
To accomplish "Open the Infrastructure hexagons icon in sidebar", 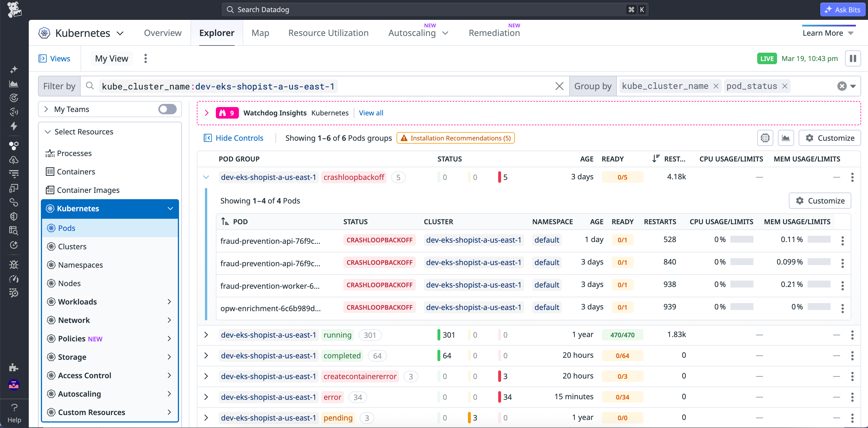I will [14, 146].
